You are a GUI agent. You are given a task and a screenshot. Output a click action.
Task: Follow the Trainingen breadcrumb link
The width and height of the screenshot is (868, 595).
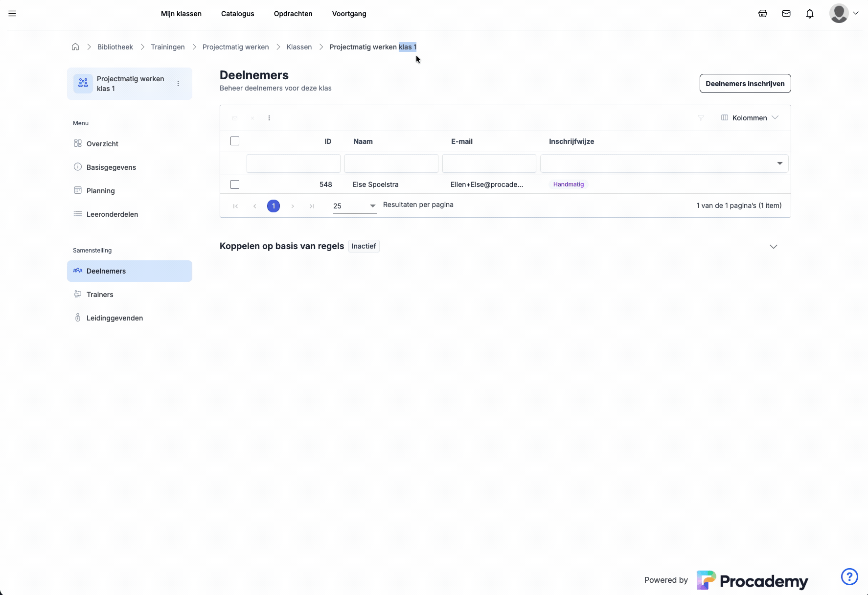[x=167, y=47]
